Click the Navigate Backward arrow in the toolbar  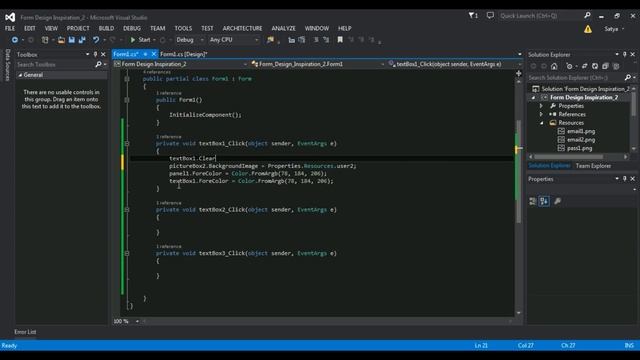pos(15,40)
